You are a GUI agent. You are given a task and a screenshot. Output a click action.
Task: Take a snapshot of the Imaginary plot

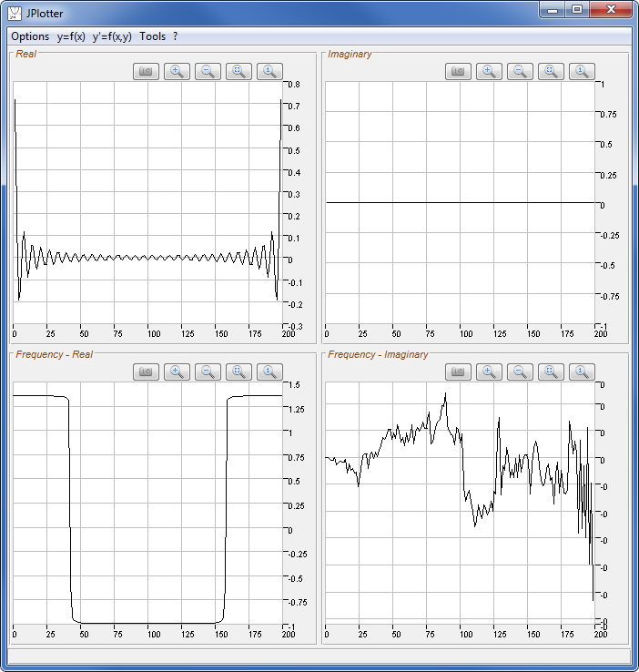(x=459, y=71)
